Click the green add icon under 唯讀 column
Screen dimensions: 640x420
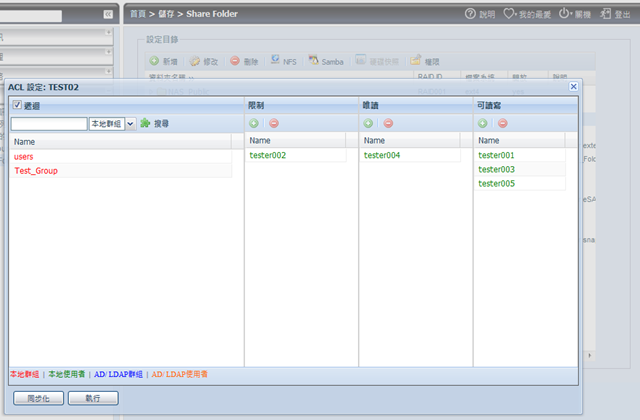(368, 123)
